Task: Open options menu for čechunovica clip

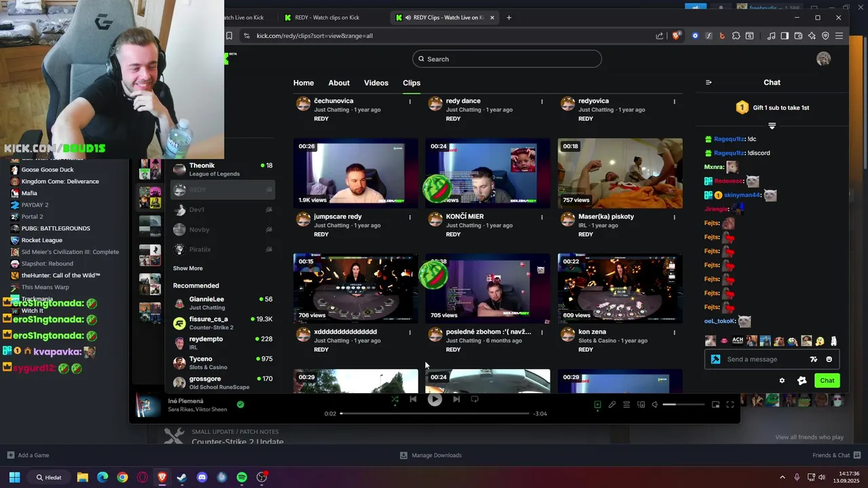Action: 410,102
